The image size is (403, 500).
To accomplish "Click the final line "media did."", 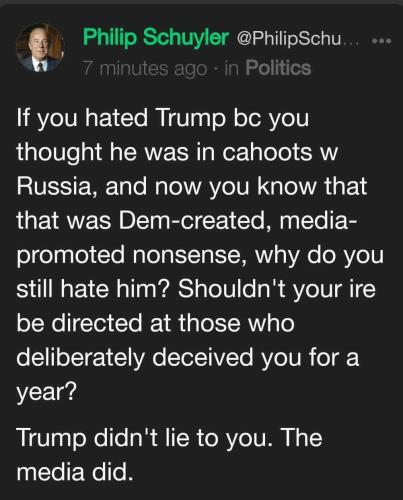I will pos(75,472).
